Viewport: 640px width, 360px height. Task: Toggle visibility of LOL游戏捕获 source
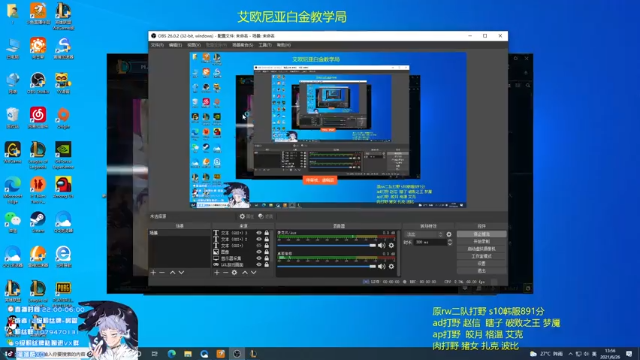point(259,264)
